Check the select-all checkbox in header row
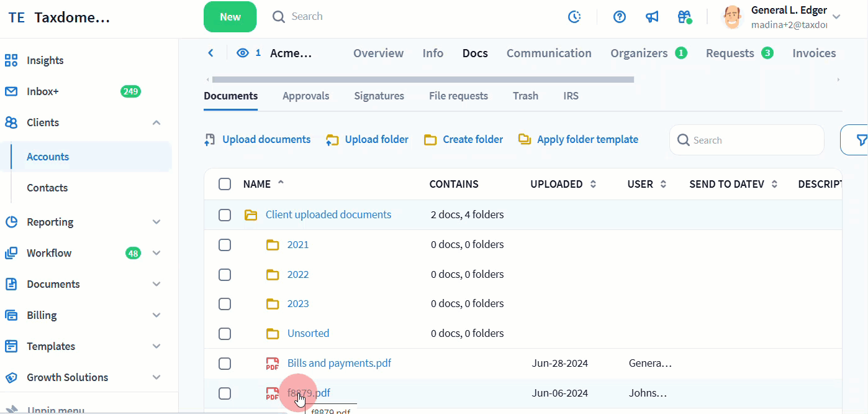The image size is (868, 414). coord(225,184)
